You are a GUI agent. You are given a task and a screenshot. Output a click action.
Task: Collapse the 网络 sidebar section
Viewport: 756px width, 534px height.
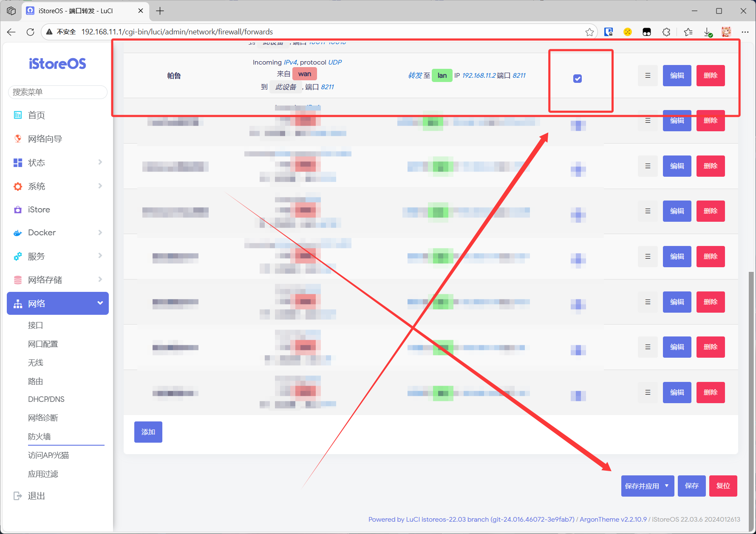click(x=100, y=303)
